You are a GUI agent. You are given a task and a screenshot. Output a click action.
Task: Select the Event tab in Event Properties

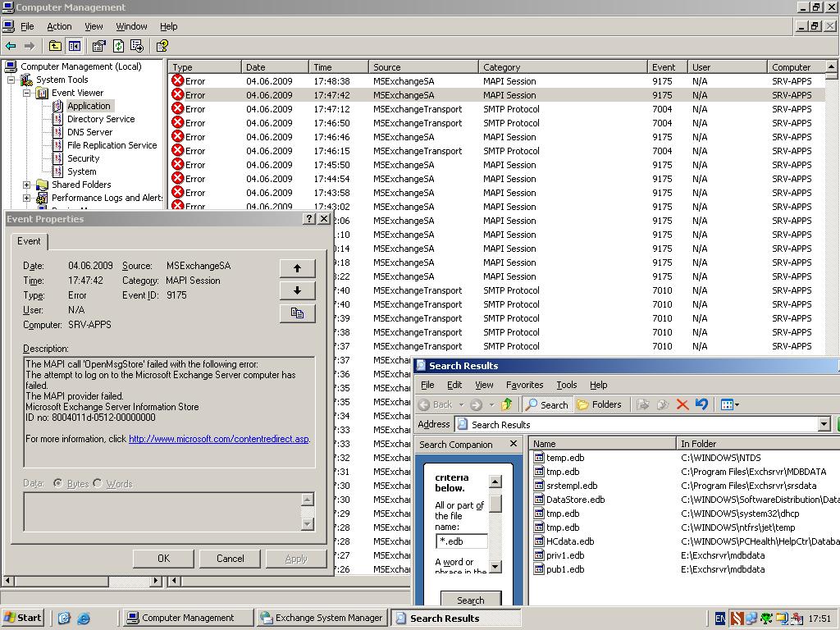click(x=29, y=241)
